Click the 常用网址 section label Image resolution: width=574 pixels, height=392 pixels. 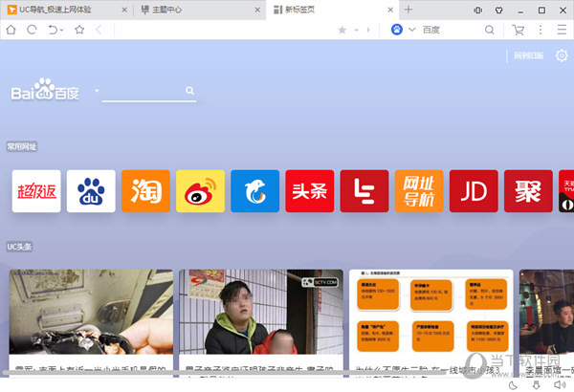(22, 147)
